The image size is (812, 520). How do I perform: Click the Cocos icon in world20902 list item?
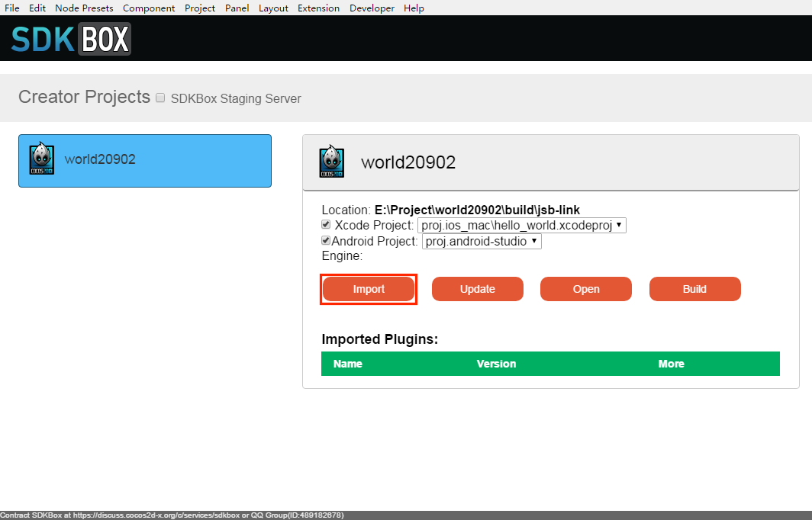point(41,159)
